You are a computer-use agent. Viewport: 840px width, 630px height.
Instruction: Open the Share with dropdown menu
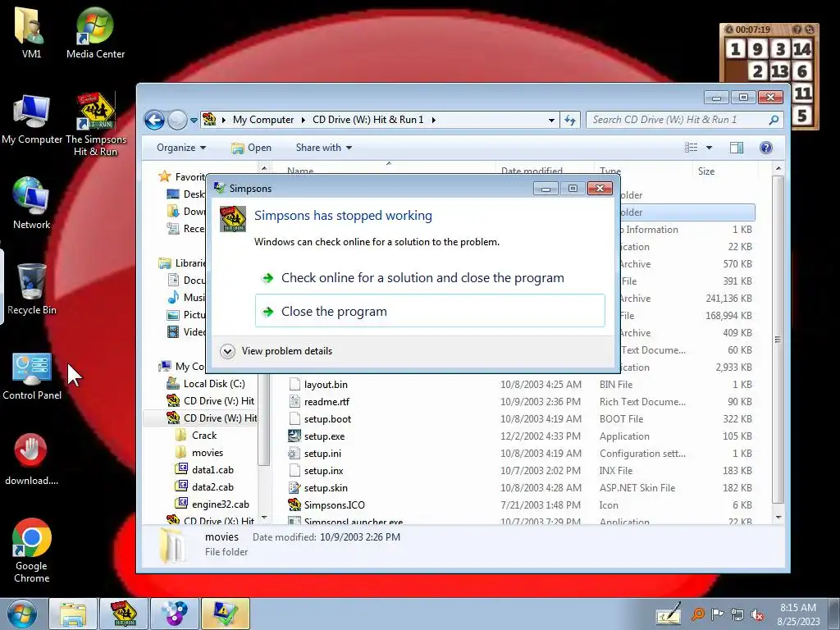(x=323, y=148)
